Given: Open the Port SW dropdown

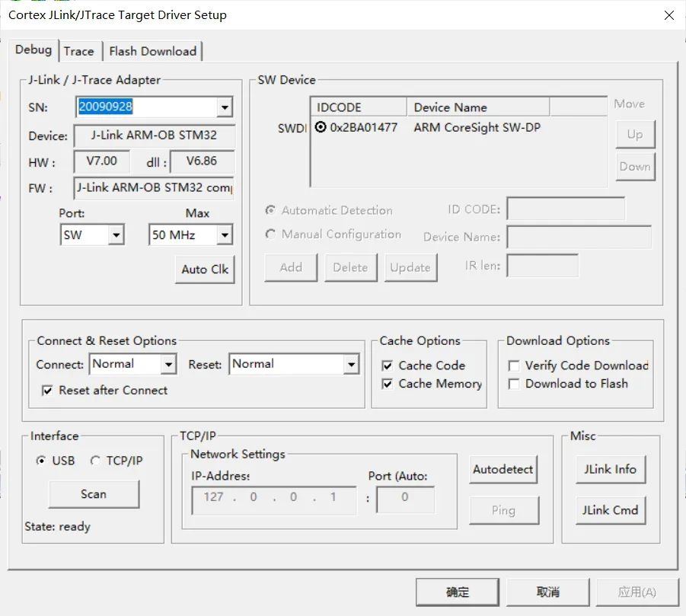Looking at the screenshot, I should pyautogui.click(x=116, y=235).
